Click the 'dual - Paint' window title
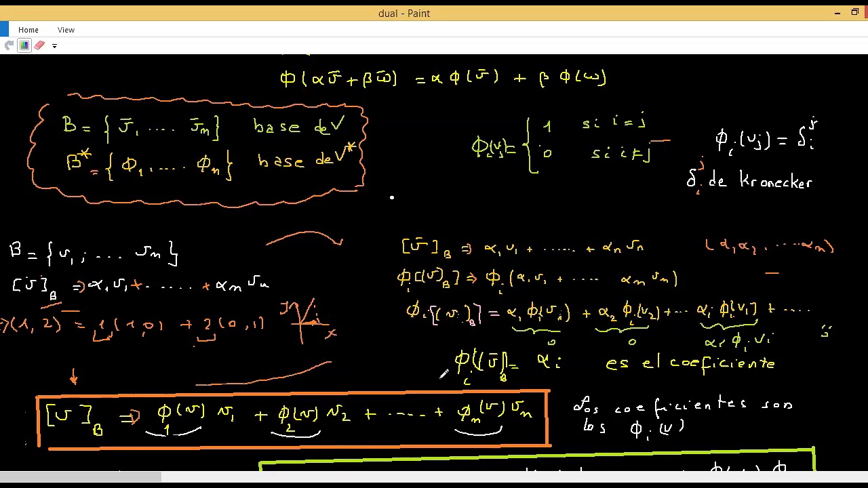This screenshot has height=488, width=868. pyautogui.click(x=404, y=14)
